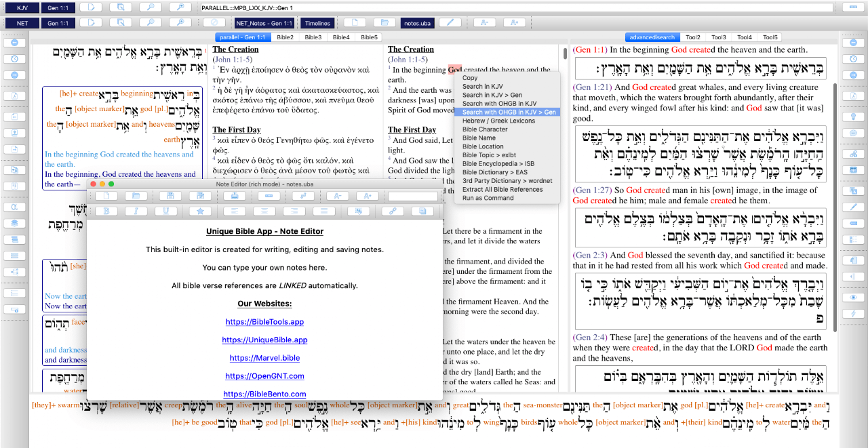This screenshot has width=868, height=448.
Task: Switch to the Bible2 tab
Action: click(285, 37)
